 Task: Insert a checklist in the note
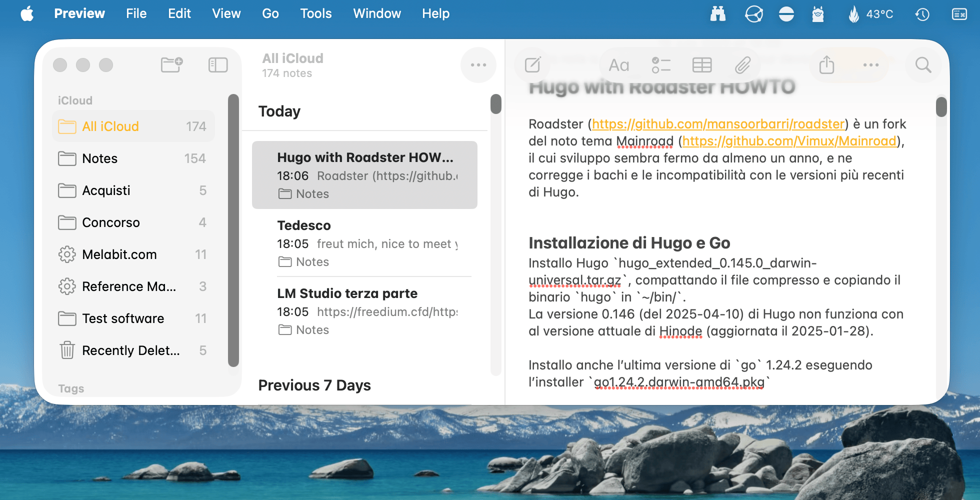click(660, 65)
